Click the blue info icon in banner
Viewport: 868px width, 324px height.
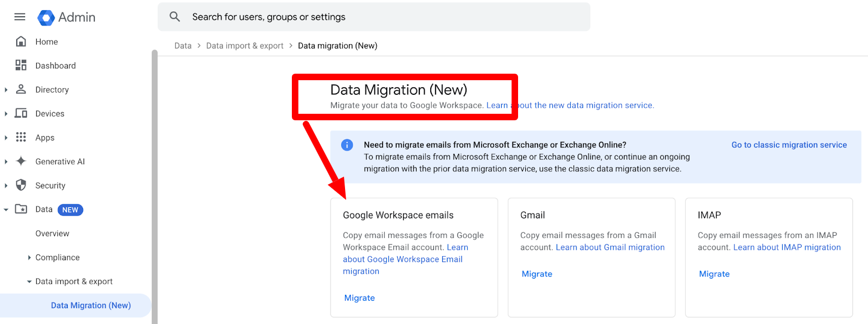click(347, 145)
